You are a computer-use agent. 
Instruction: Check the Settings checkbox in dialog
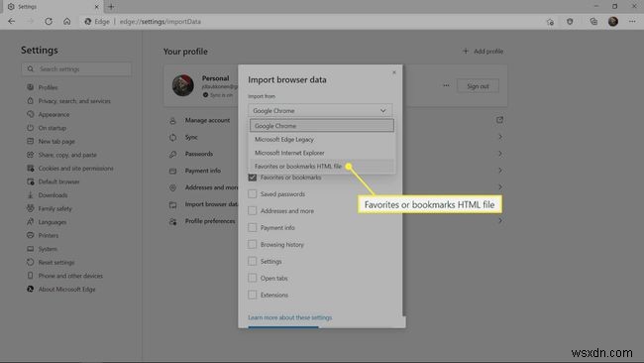pyautogui.click(x=253, y=262)
